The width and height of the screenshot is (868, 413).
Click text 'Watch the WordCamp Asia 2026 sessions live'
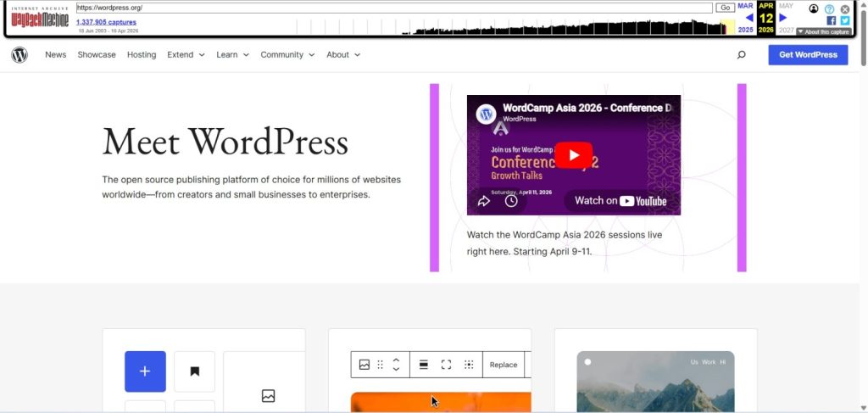click(565, 235)
